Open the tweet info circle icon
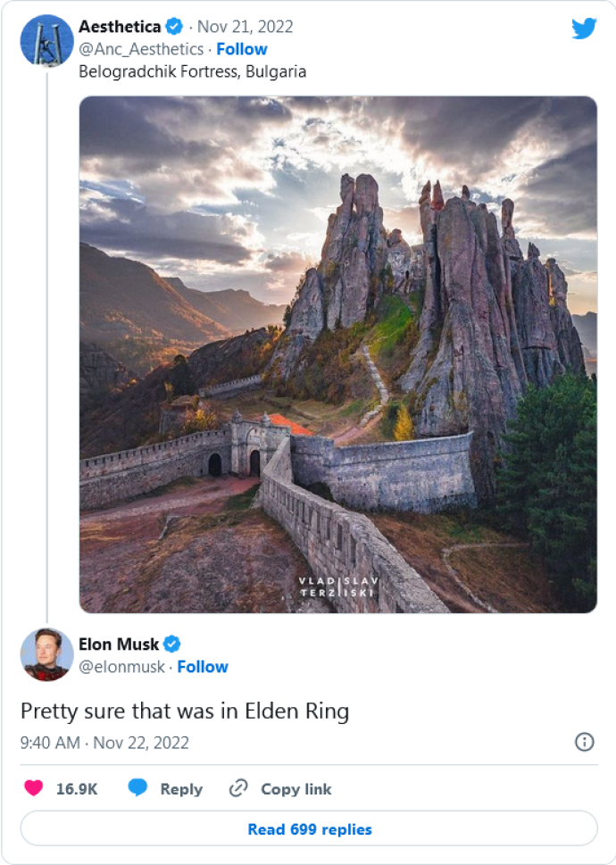Image resolution: width=616 pixels, height=865 pixels. [x=584, y=742]
